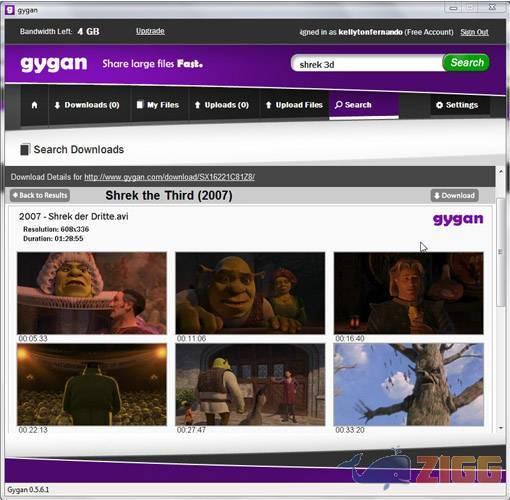Click the scrollbar down arrow
This screenshot has width=510, height=500.
tap(501, 428)
